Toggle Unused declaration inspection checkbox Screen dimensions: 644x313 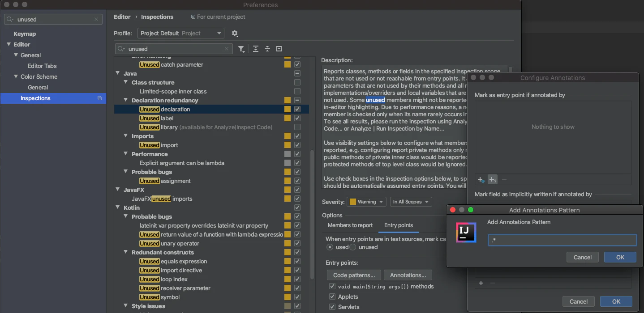click(x=297, y=109)
